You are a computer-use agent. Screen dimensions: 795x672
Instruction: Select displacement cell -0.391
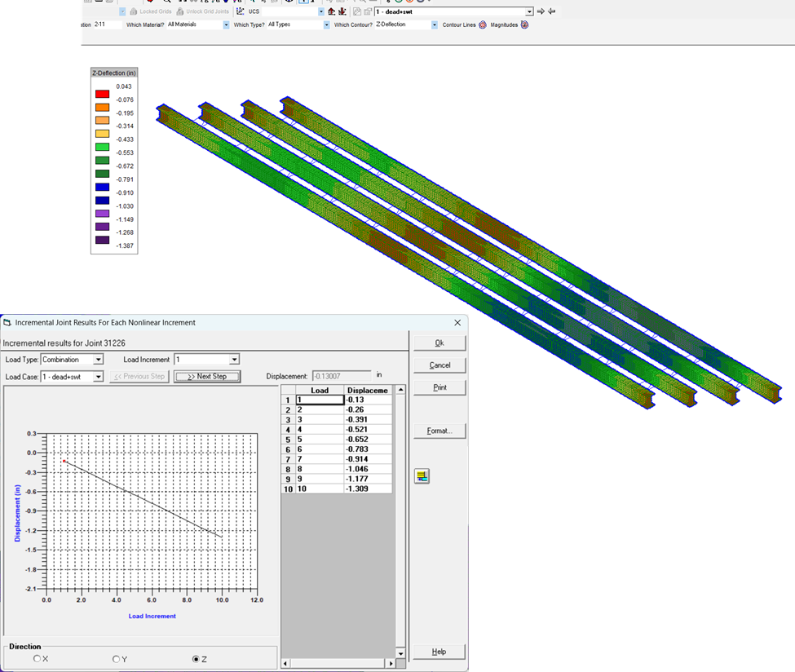click(368, 419)
